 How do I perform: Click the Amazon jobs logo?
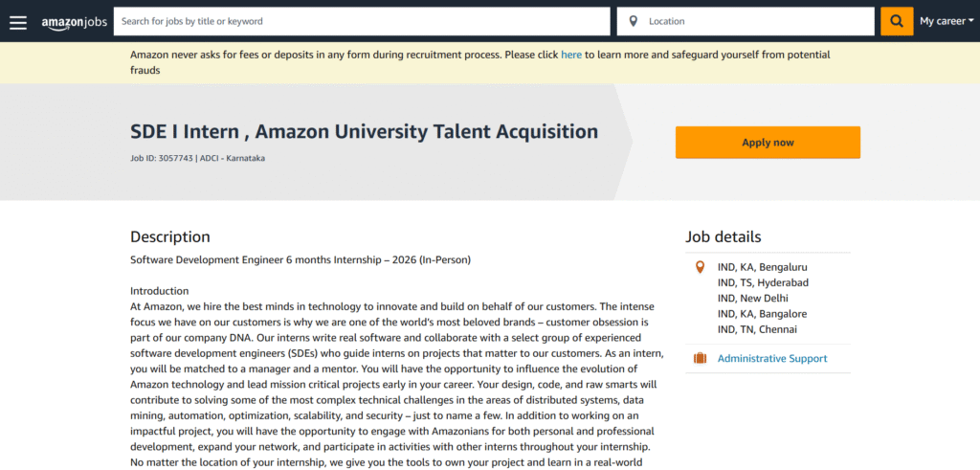click(74, 21)
